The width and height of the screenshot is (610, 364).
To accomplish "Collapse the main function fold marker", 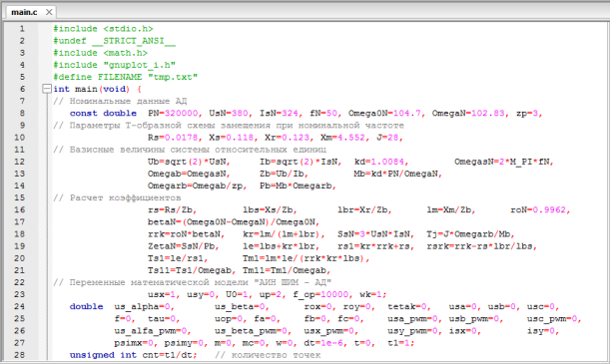I will (x=47, y=89).
